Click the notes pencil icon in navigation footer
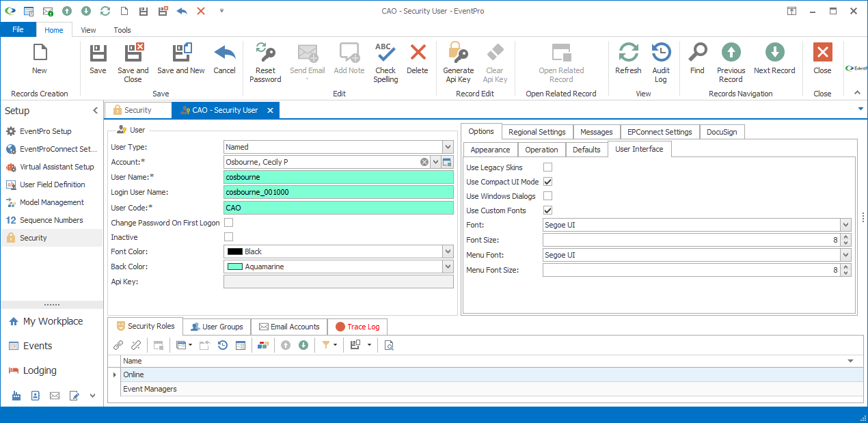 coord(74,395)
